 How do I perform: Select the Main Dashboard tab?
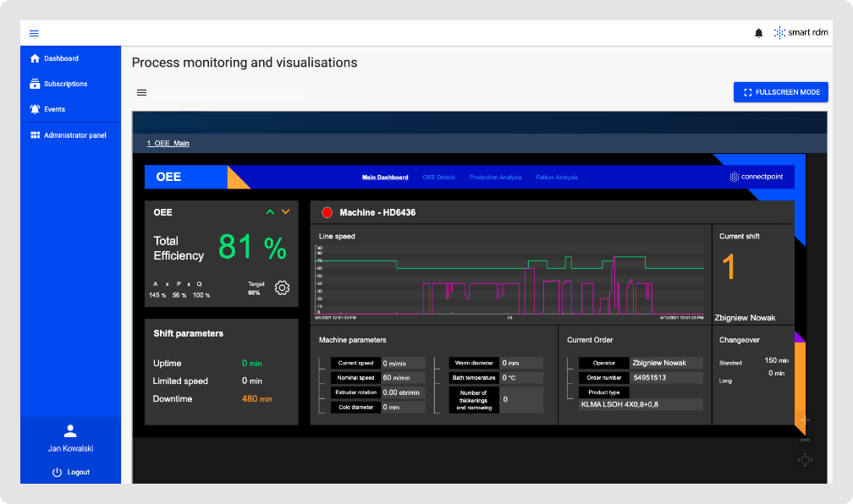pyautogui.click(x=385, y=178)
